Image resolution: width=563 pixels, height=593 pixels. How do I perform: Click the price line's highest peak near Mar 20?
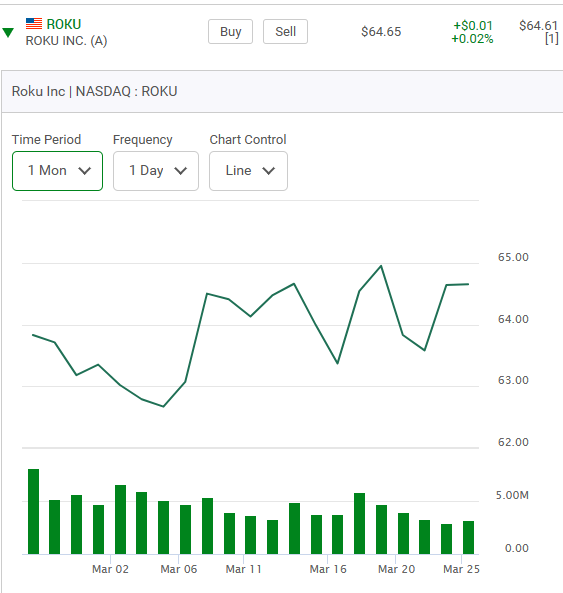(x=381, y=266)
